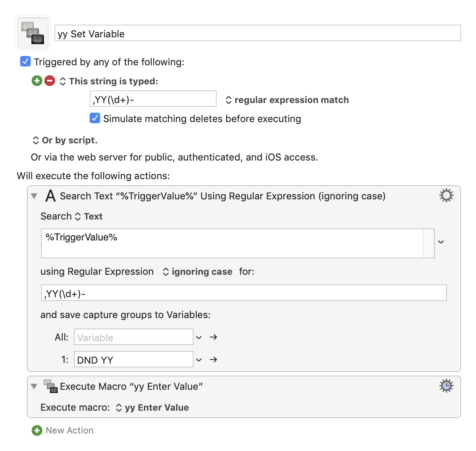Click the Search Text action 'A' icon
Screen dimensions: 476x451
[x=50, y=196]
